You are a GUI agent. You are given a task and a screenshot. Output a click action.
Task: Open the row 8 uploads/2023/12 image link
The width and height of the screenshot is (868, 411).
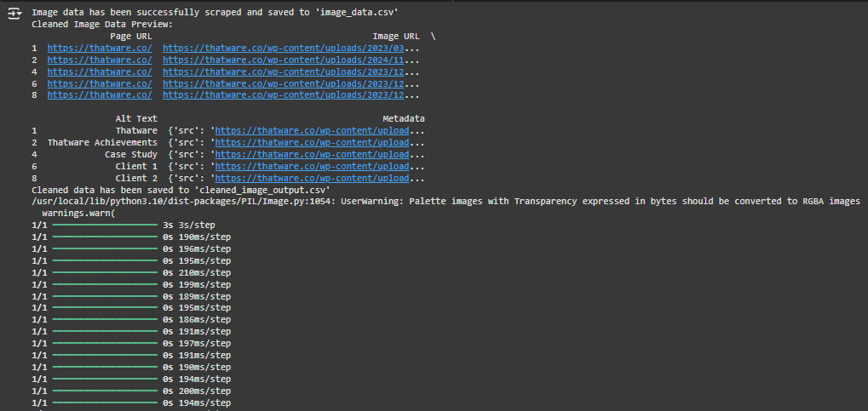point(284,95)
